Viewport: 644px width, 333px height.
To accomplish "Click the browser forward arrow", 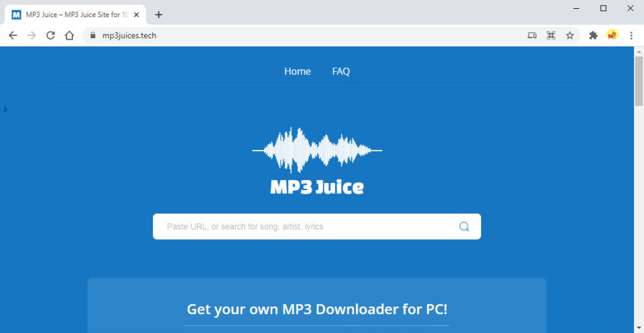I will (x=31, y=35).
